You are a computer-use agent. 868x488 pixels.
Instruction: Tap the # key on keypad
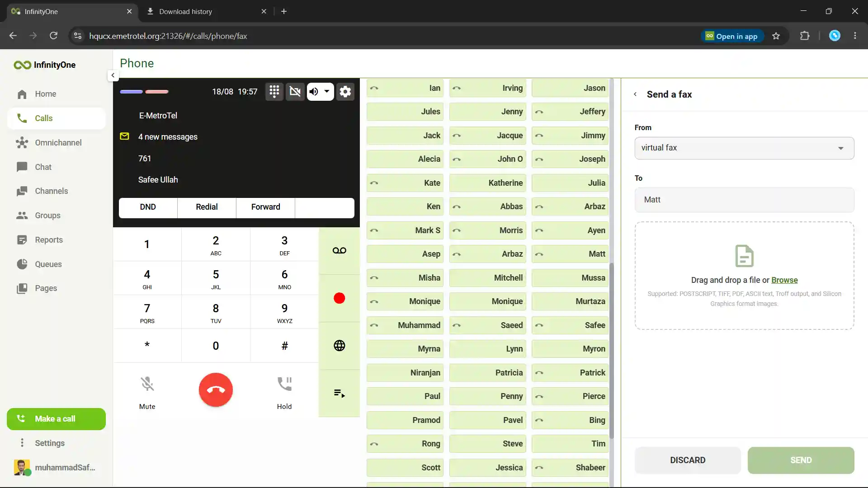(x=284, y=346)
